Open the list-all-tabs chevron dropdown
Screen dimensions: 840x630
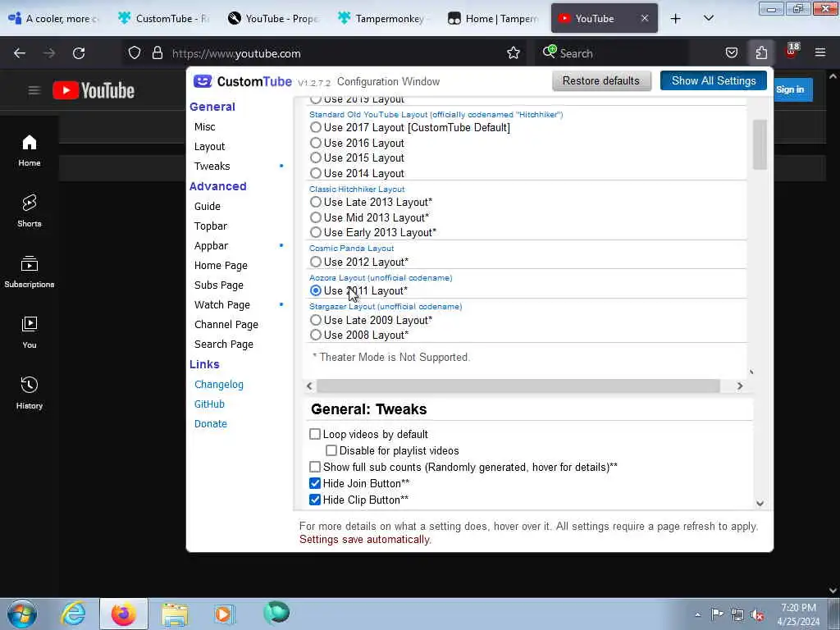708,19
